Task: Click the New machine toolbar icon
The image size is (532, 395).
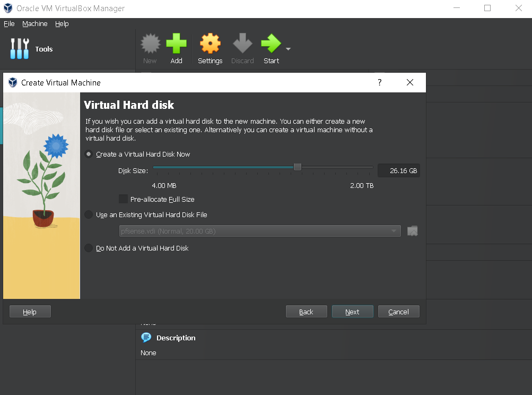Action: pos(150,44)
